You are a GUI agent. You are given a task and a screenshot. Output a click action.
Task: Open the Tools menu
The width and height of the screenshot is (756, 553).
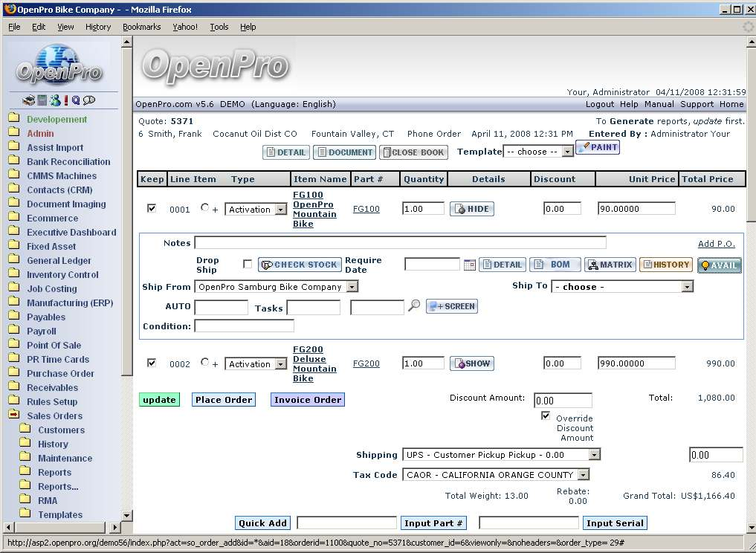219,27
